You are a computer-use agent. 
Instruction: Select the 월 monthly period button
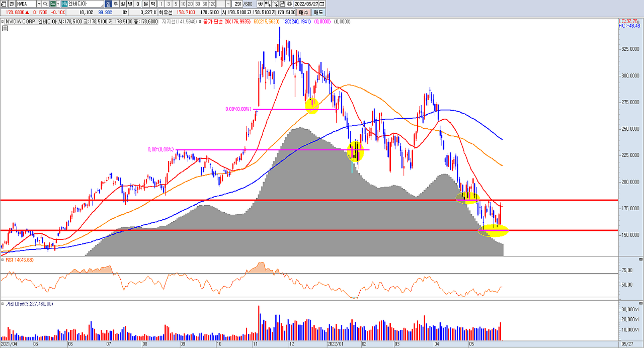click(x=123, y=4)
